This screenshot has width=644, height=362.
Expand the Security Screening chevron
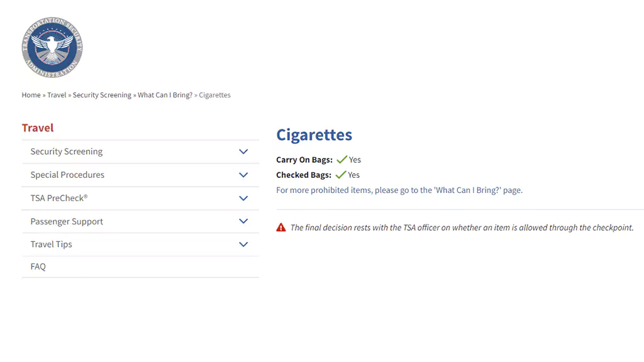tap(243, 151)
